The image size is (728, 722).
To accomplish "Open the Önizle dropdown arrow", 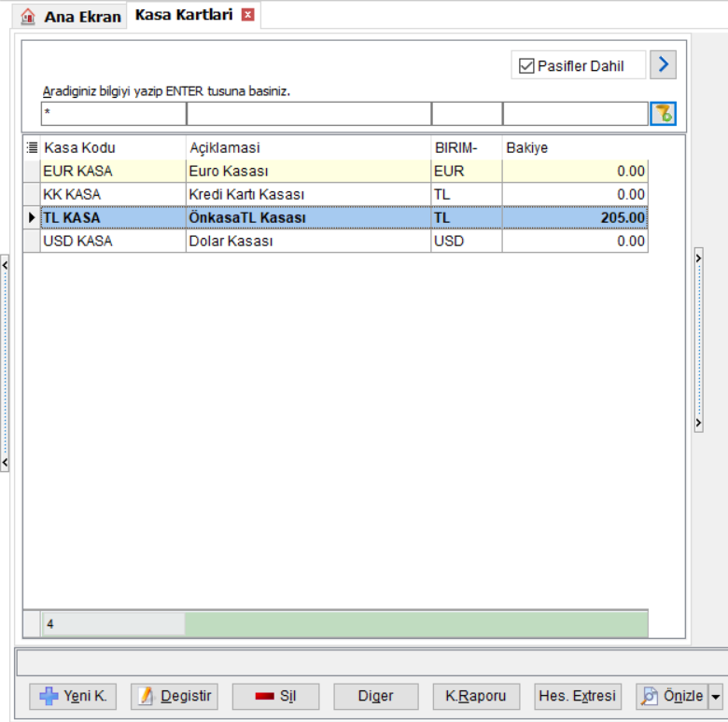I will click(x=716, y=697).
